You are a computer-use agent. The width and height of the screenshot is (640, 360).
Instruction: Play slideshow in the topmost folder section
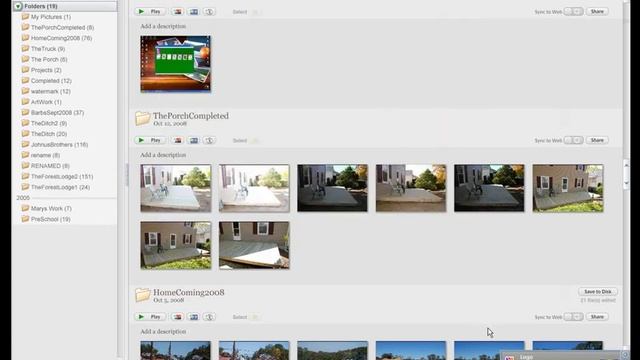click(150, 11)
